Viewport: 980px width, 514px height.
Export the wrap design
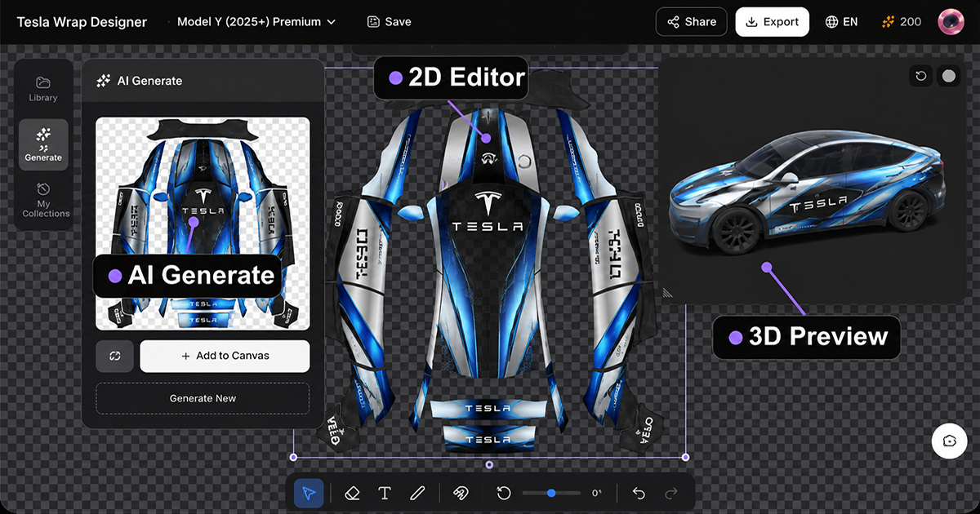[x=773, y=22]
